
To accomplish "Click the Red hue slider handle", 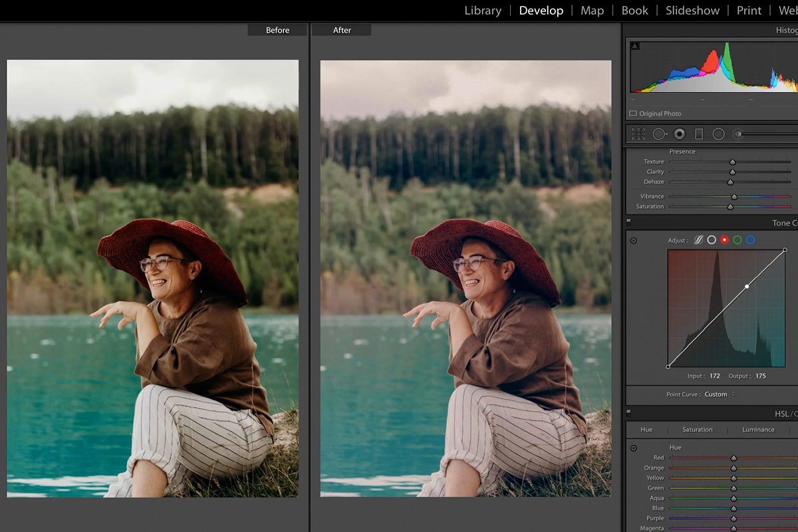I will 733,458.
